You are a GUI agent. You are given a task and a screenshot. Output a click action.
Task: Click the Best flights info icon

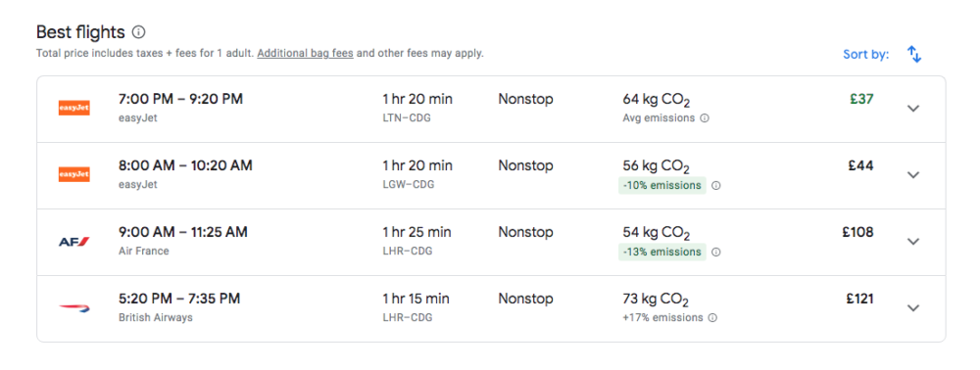pos(139,32)
